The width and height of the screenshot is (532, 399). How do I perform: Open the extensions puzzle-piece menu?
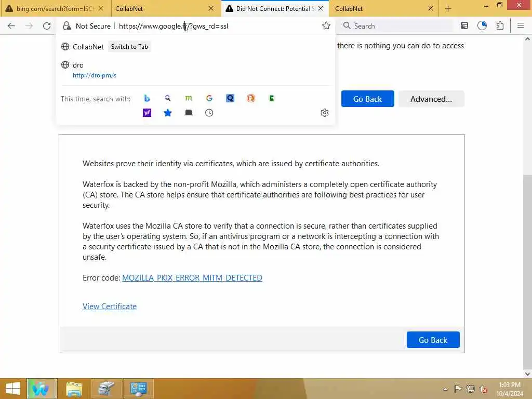pyautogui.click(x=500, y=26)
